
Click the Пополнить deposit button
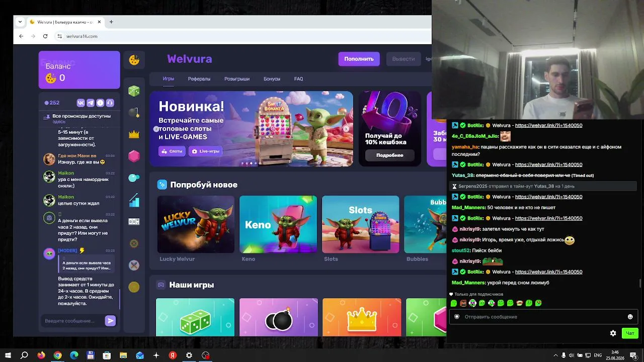point(359,59)
